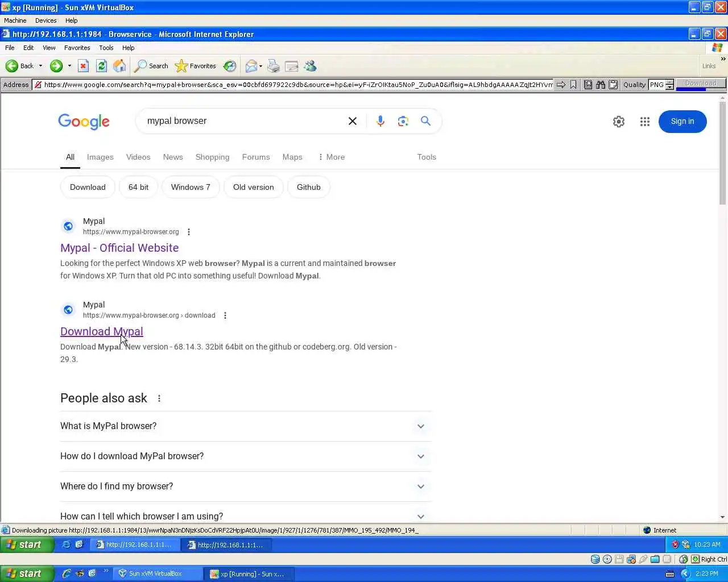The height and width of the screenshot is (582, 728).
Task: Open options dots beside the download result URL
Action: (225, 315)
